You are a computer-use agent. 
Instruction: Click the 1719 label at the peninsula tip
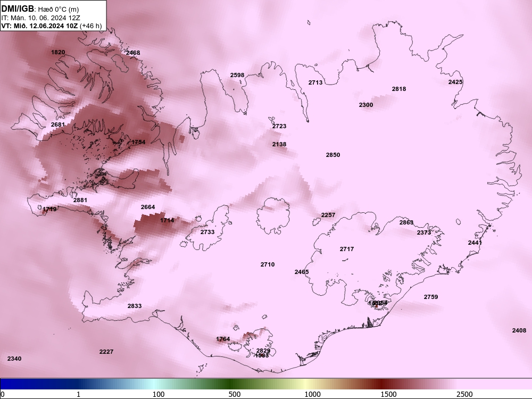pos(49,209)
